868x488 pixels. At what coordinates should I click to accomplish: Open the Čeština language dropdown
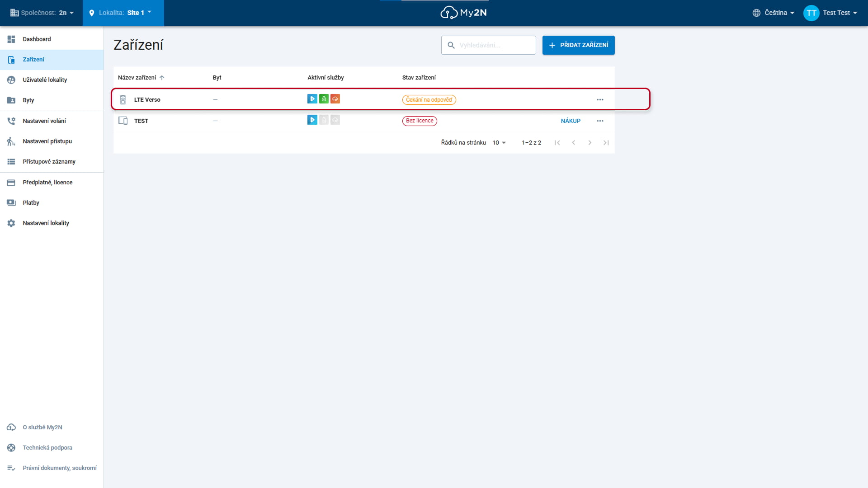773,13
